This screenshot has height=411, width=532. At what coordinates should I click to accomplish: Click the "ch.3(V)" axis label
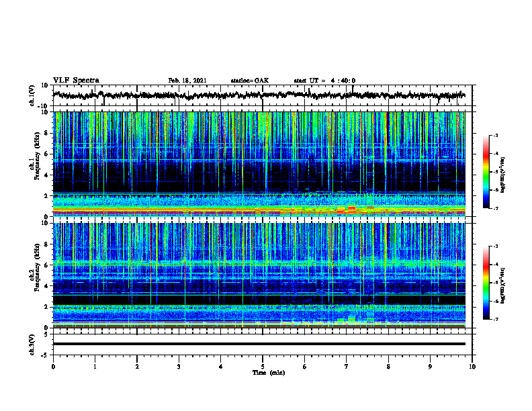pos(32,345)
